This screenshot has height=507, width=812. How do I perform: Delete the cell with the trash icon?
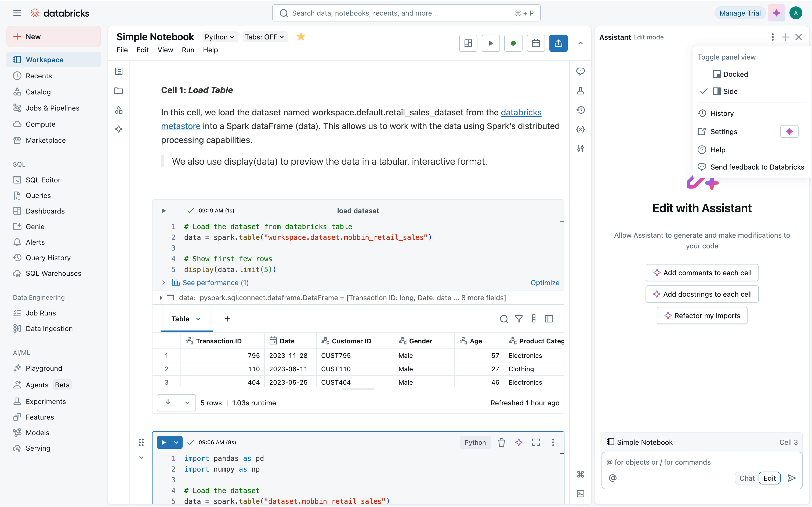[x=501, y=442]
